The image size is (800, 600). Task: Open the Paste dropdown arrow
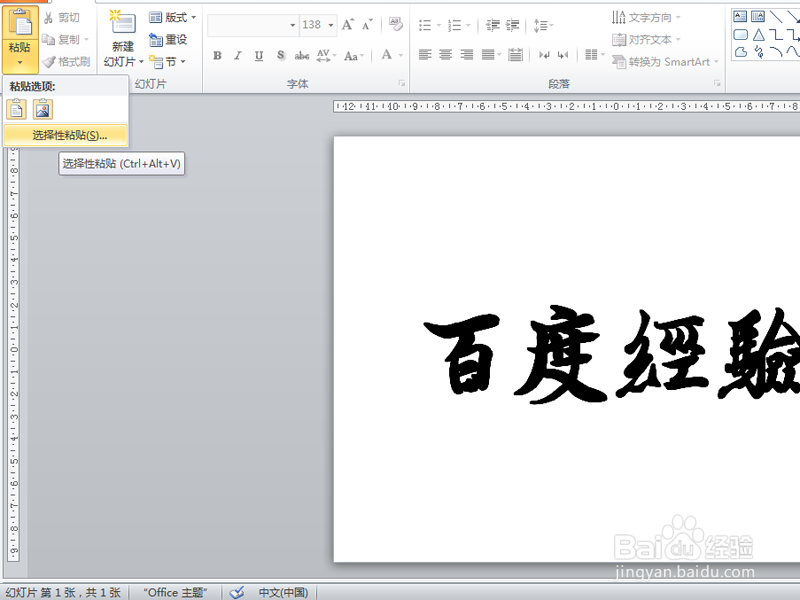[x=20, y=63]
